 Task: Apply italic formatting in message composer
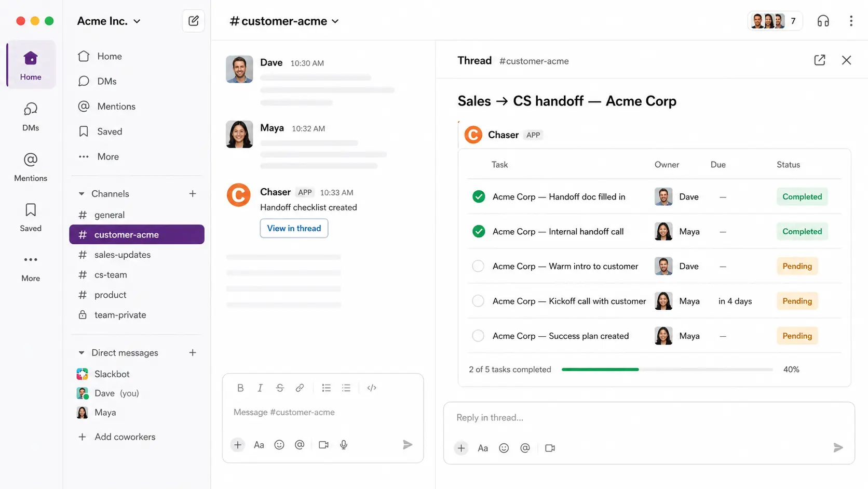(260, 388)
